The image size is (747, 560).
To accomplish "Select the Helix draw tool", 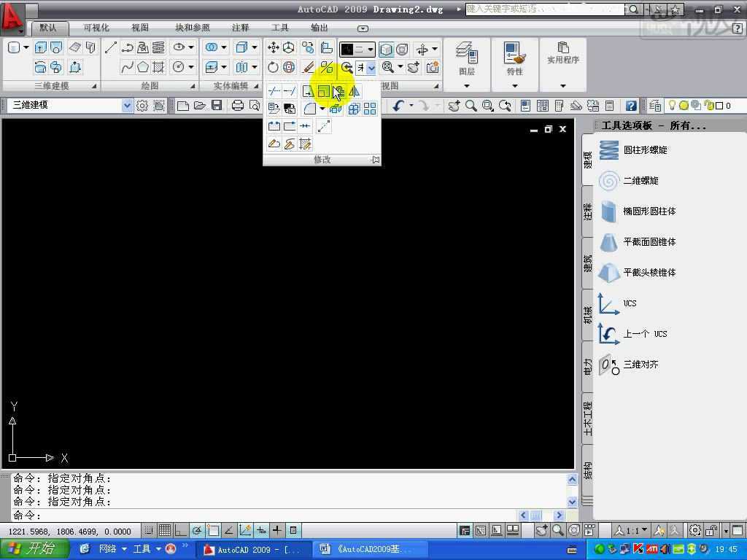I will [x=158, y=47].
